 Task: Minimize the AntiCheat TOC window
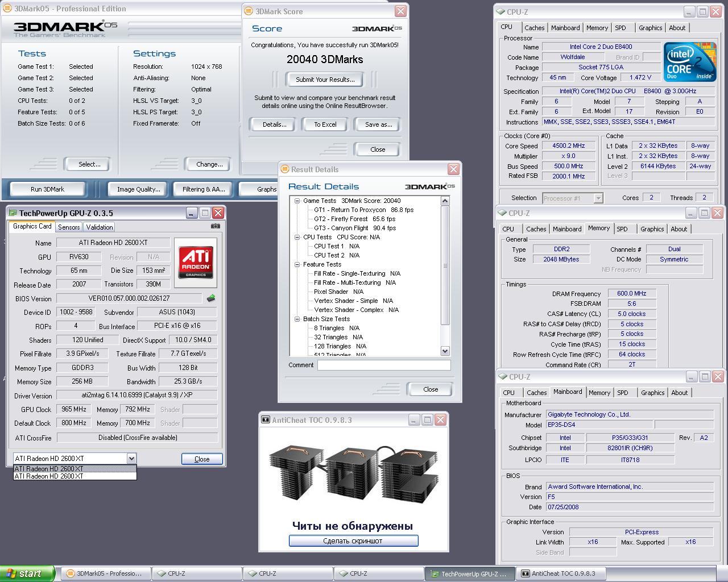point(413,420)
